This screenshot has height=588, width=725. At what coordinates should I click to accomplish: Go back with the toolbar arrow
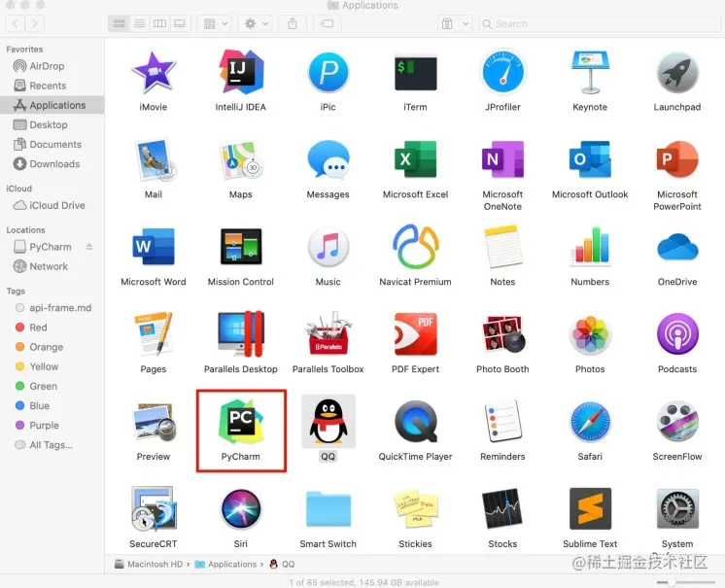[15, 23]
